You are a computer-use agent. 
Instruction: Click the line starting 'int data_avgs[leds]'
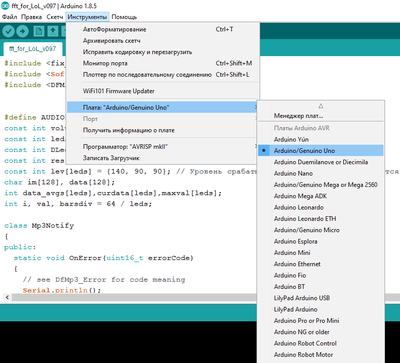click(x=113, y=193)
